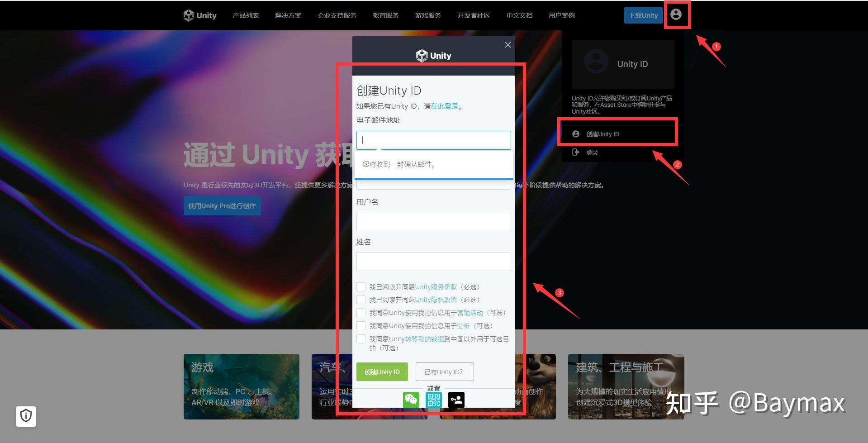Select the login icon next to 登录 option

click(x=575, y=152)
